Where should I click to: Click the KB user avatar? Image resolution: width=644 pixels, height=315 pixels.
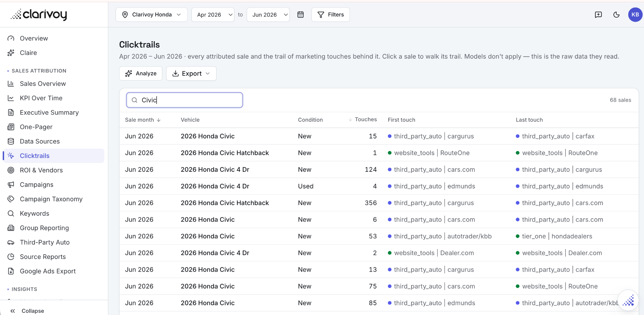click(635, 14)
